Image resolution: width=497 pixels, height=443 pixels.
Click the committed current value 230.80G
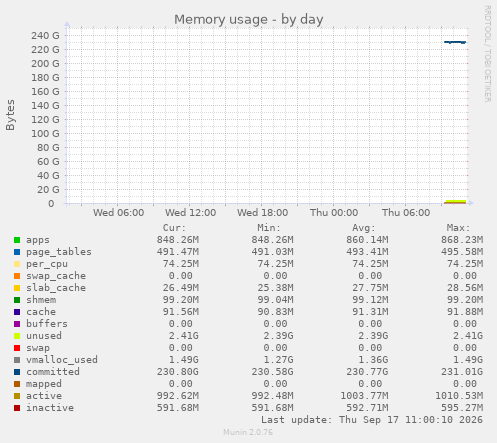(x=178, y=372)
